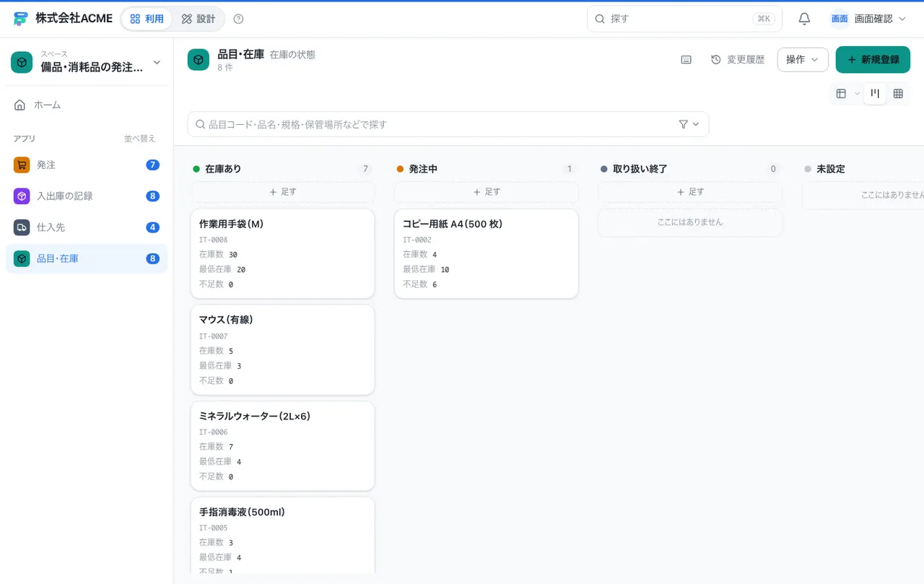Click the IT-0002 item code
The width and height of the screenshot is (924, 584).
(417, 240)
